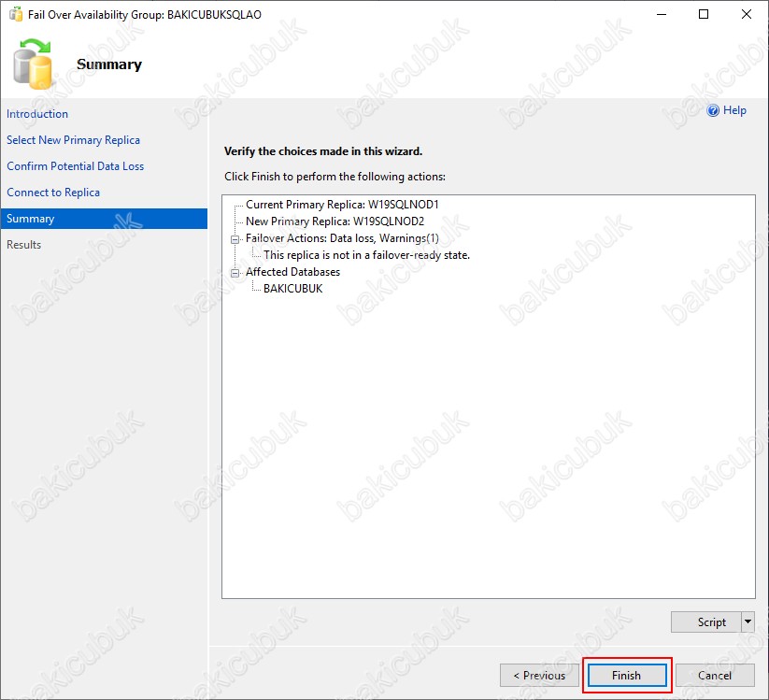Close the Fail Over Availability Group window
This screenshot has height=700, width=769.
(x=746, y=14)
